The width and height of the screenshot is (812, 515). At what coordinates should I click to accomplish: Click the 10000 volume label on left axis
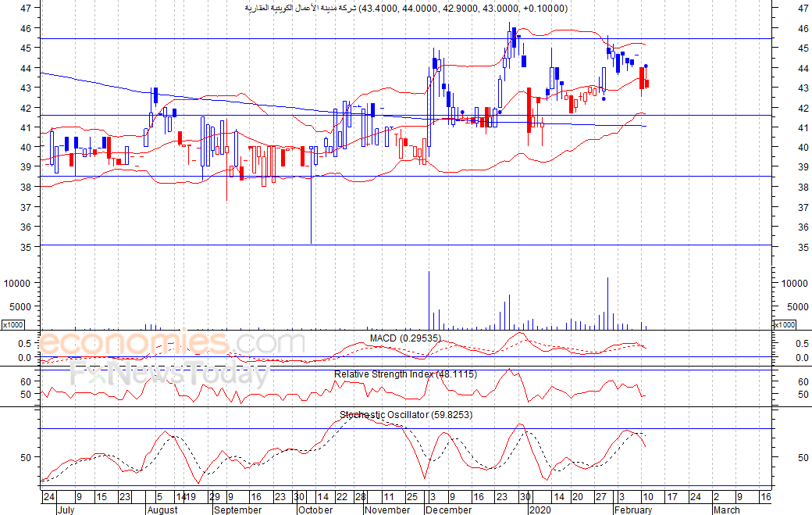pyautogui.click(x=17, y=284)
